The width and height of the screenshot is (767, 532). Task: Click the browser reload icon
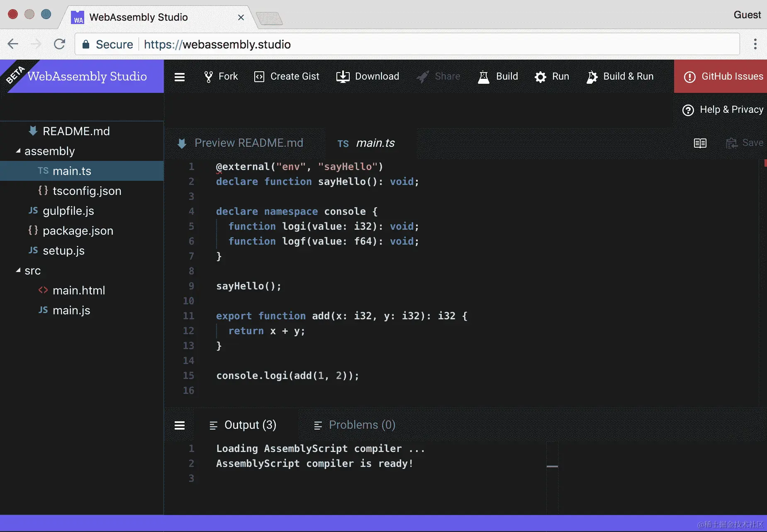(x=60, y=44)
